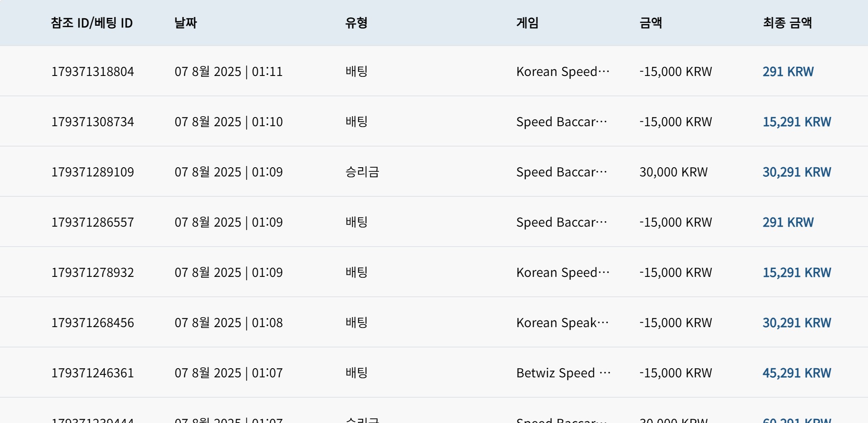Screen dimensions: 868x423
Task: Click the 날짜 column header
Action: (185, 23)
